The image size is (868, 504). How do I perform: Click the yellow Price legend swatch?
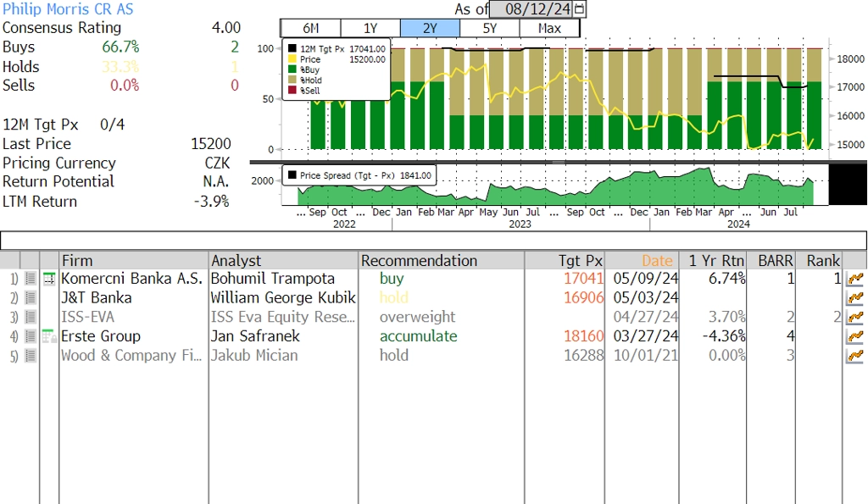(x=292, y=59)
